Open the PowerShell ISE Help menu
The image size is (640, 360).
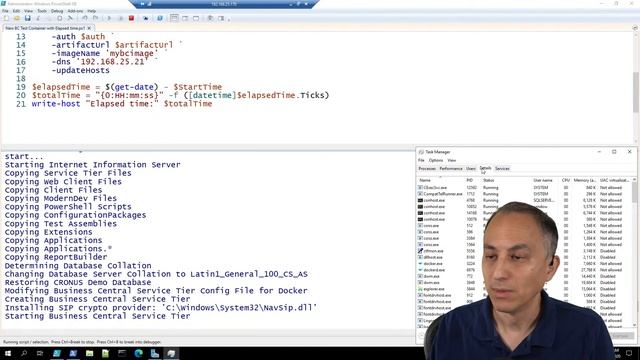point(92,11)
